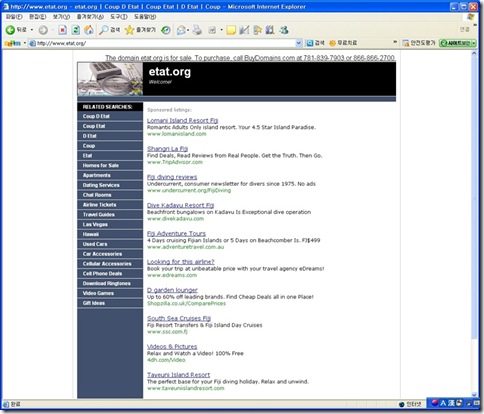The height and width of the screenshot is (414, 484).
Task: Open the Favorites menu in menu bar
Action: 90,17
